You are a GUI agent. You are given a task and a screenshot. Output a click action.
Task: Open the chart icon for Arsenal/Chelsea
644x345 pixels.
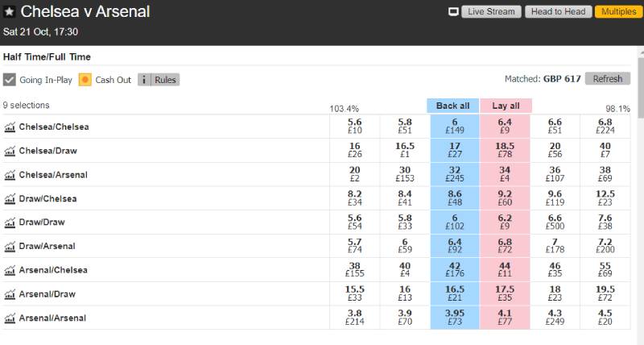point(10,270)
